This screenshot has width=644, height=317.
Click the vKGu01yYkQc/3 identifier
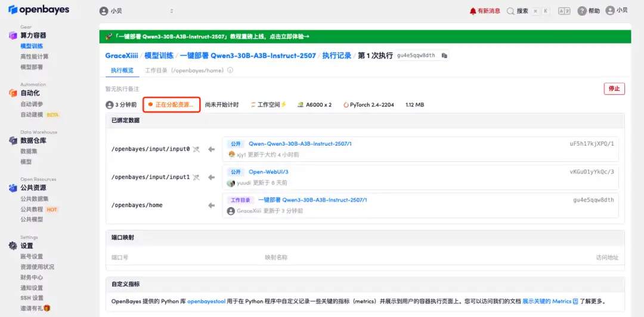[592, 171]
